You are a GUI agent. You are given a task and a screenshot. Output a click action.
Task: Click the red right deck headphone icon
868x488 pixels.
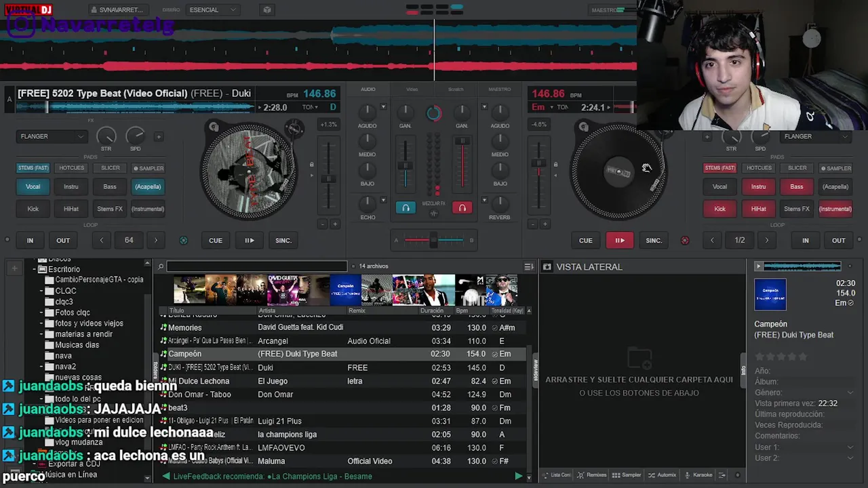coord(462,208)
